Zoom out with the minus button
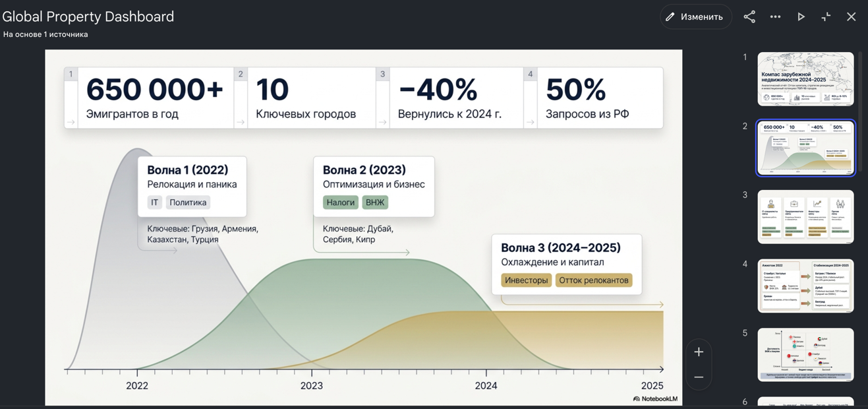 tap(699, 377)
